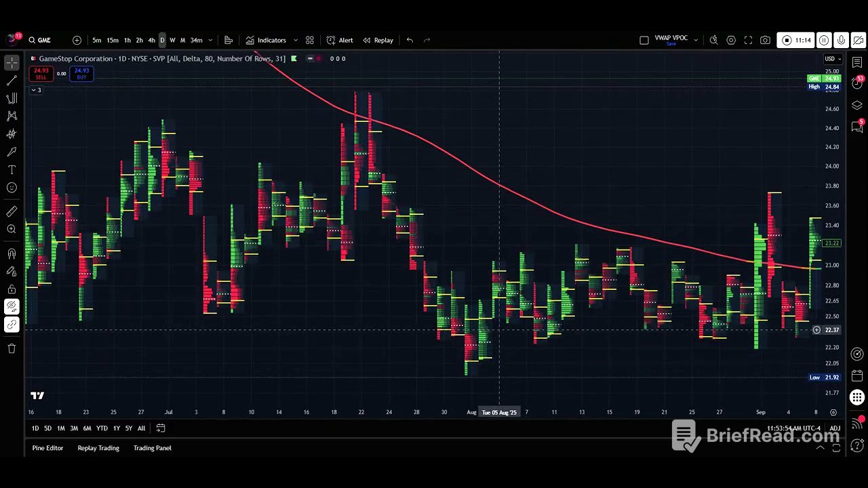Toggle magnet mode
868x488 pixels.
[12, 253]
